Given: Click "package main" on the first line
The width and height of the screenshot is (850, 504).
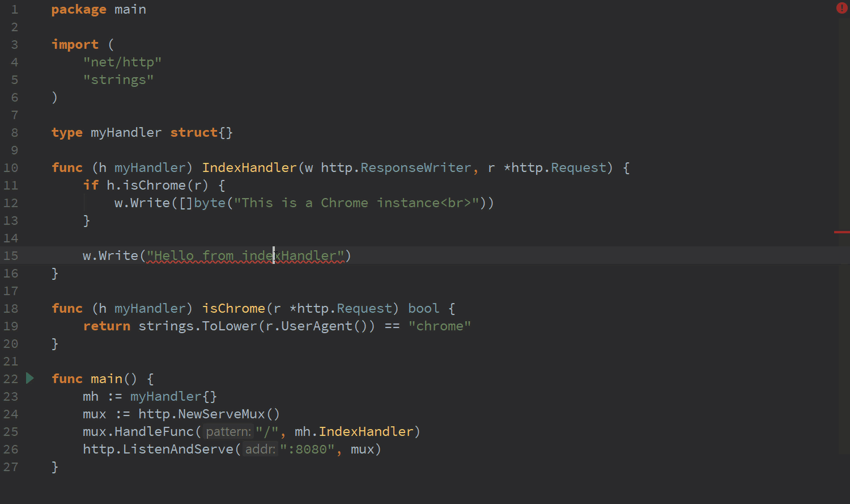Looking at the screenshot, I should (x=99, y=10).
